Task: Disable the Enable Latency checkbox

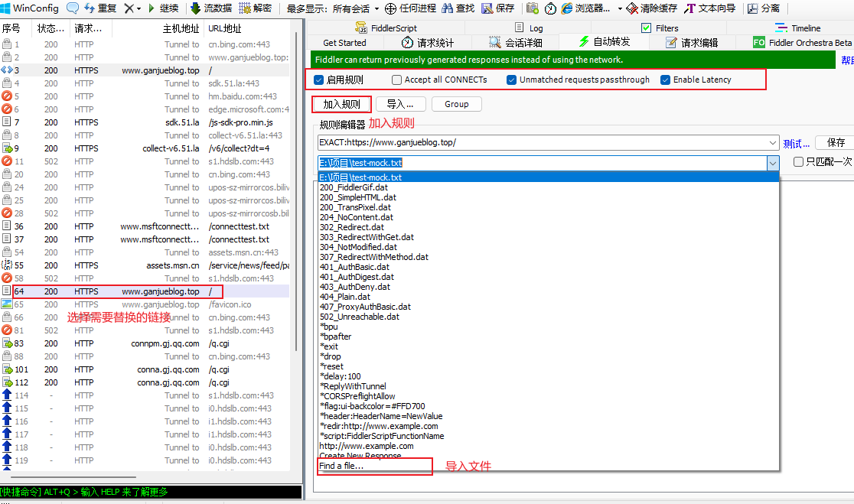Action: pos(665,80)
